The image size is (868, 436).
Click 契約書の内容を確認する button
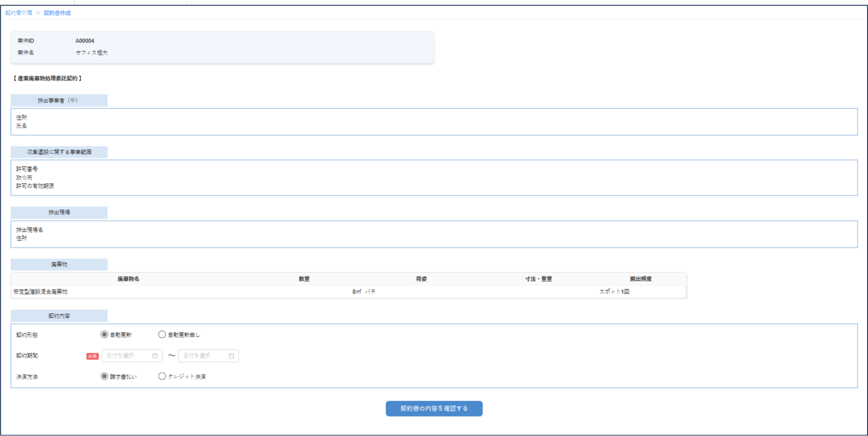pos(434,408)
